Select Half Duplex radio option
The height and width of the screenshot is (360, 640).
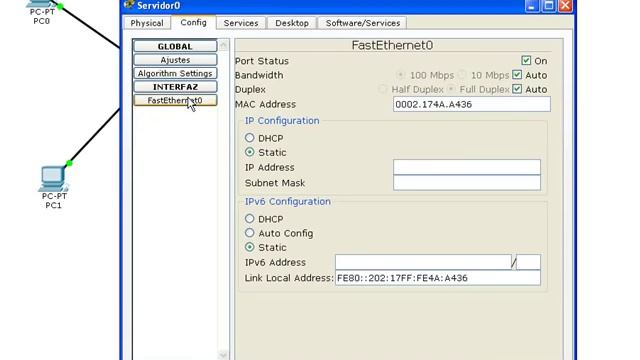coord(382,89)
